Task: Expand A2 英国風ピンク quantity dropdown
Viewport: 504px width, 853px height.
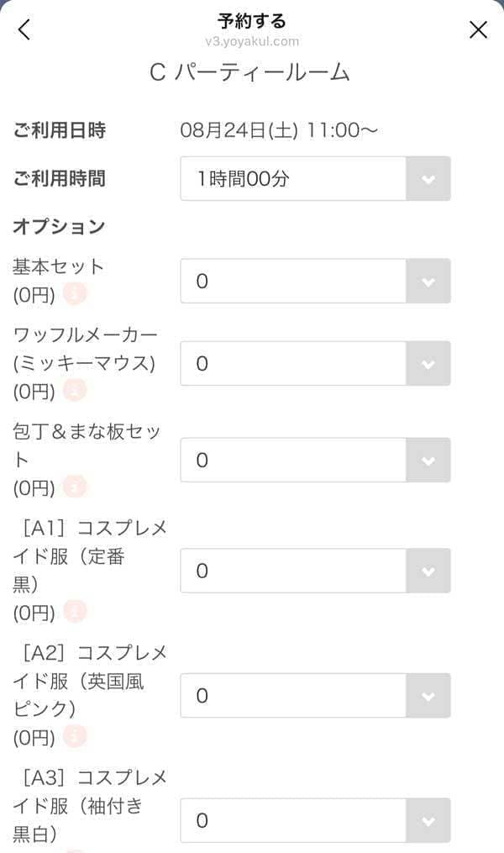Action: pos(315,695)
